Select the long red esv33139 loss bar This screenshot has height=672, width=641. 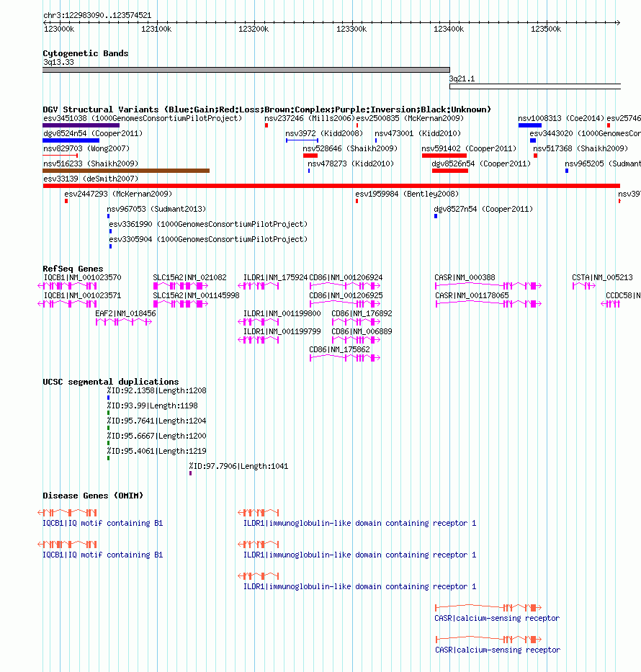[331, 186]
